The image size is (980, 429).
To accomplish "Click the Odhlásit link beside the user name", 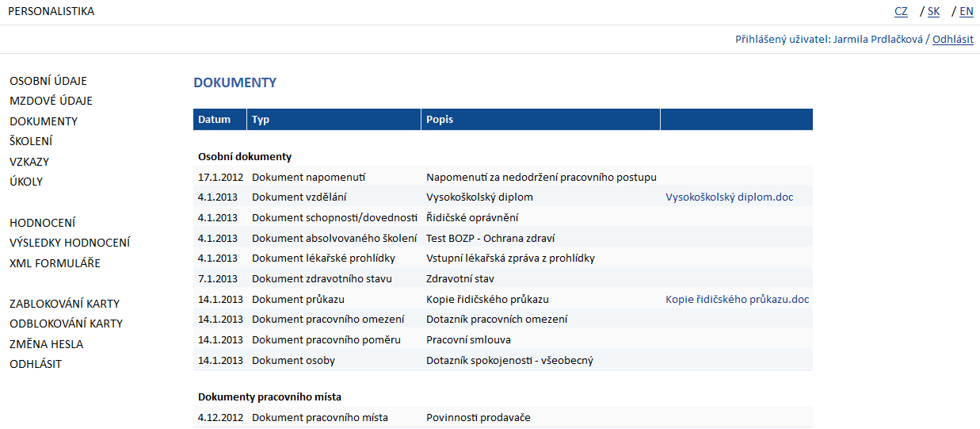I will pos(952,39).
